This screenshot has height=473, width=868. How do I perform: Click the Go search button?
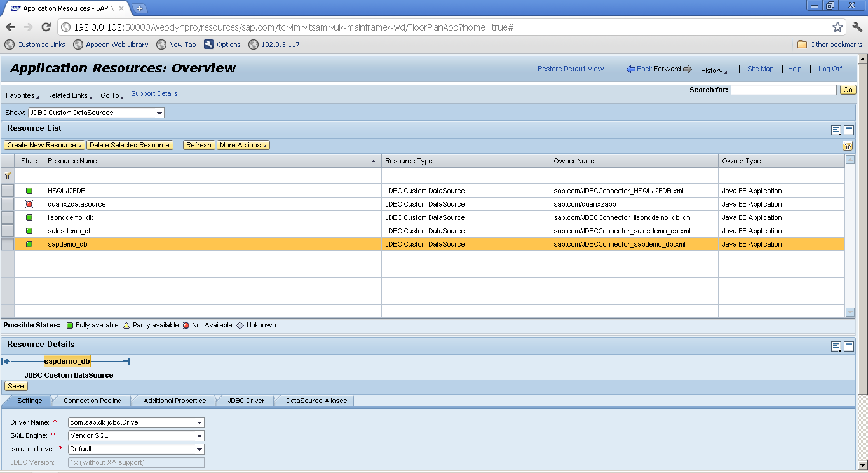pyautogui.click(x=848, y=90)
